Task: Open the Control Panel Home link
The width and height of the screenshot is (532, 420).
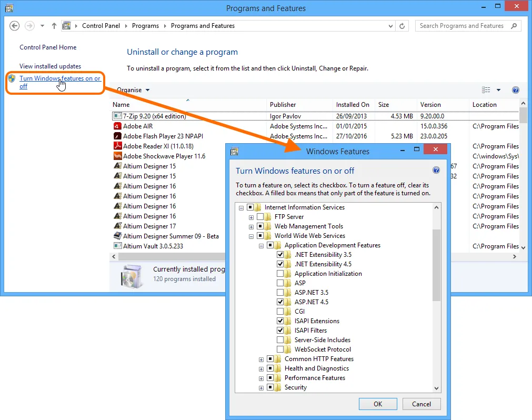Action: [x=48, y=47]
